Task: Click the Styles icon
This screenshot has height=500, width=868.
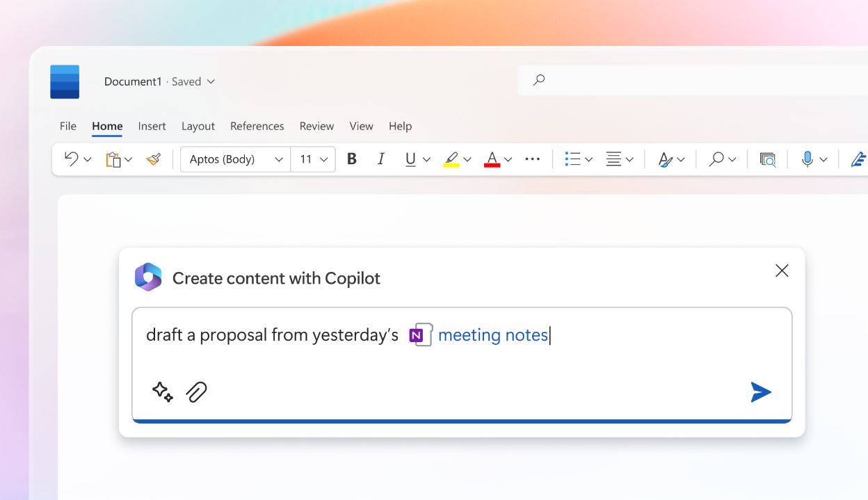Action: [x=665, y=159]
